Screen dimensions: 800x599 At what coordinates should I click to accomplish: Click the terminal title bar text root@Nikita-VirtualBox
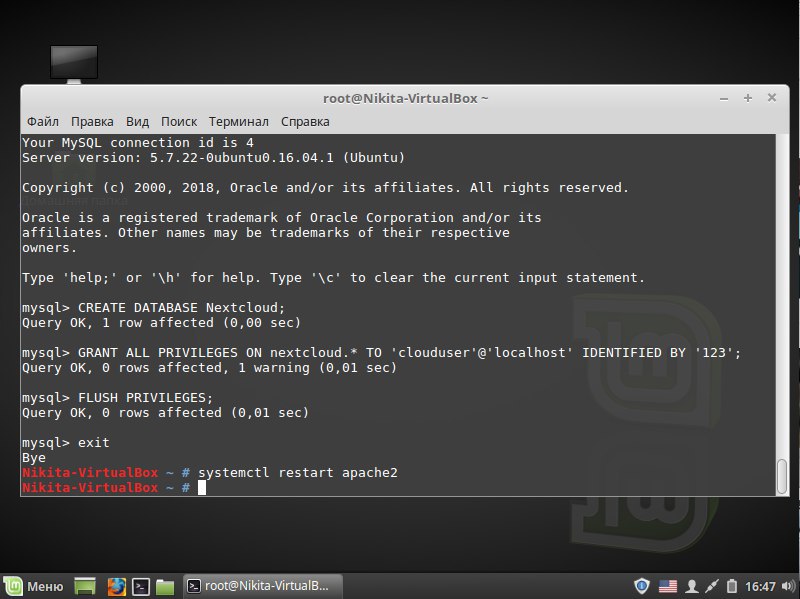point(405,98)
